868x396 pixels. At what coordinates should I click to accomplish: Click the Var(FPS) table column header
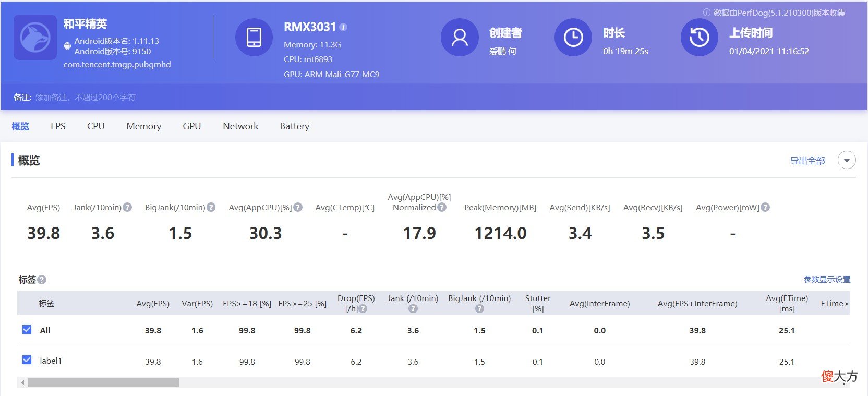coord(197,304)
